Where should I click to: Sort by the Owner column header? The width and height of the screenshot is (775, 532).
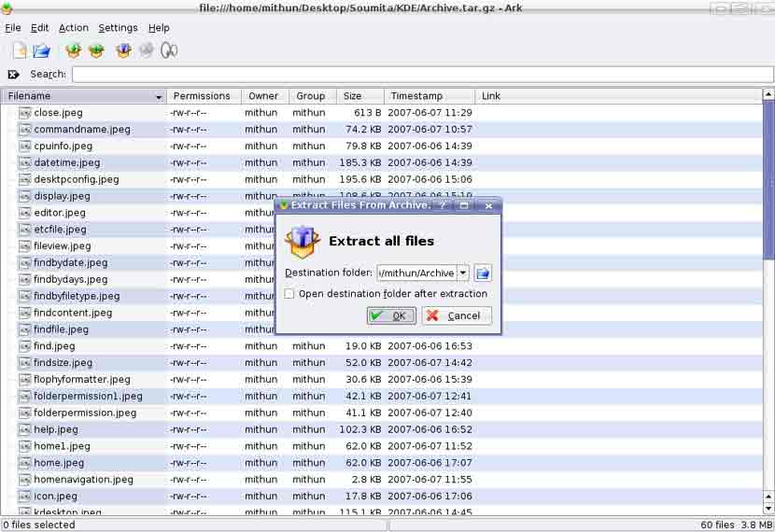[265, 96]
